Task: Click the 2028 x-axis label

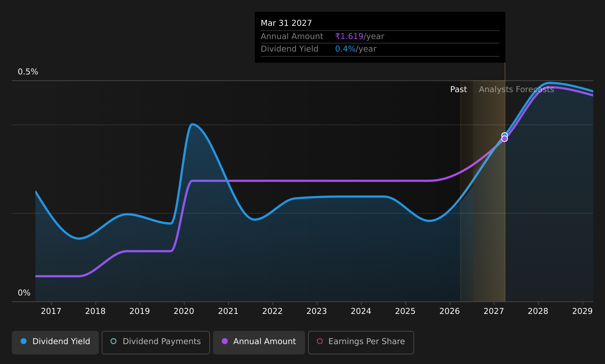Action: tap(538, 311)
